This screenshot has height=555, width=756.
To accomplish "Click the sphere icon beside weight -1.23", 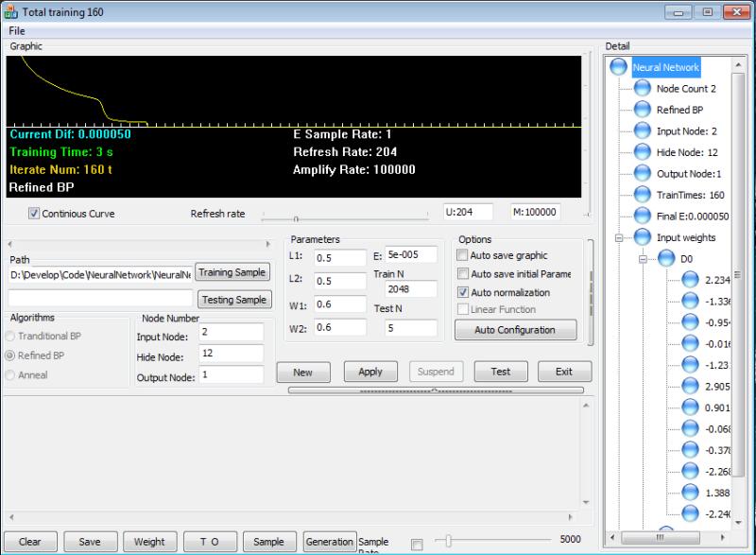I will point(690,365).
